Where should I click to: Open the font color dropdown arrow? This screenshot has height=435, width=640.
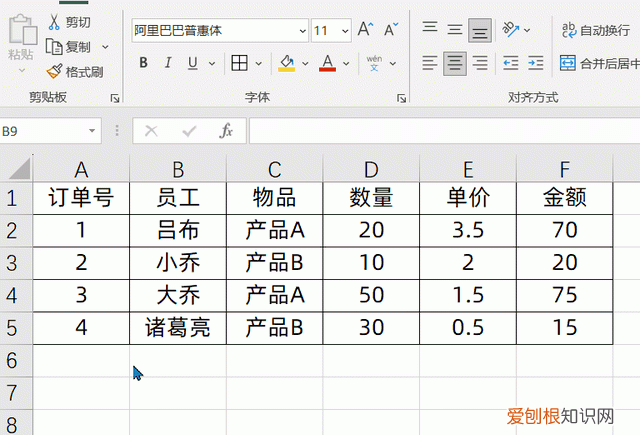346,63
